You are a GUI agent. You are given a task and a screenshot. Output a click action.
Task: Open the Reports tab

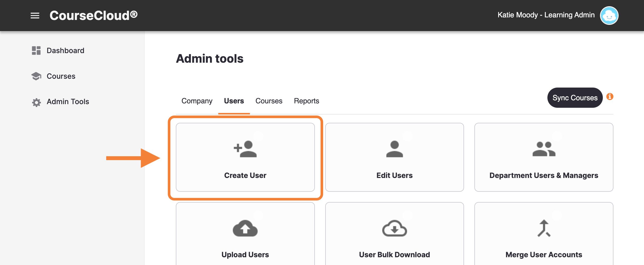[306, 101]
